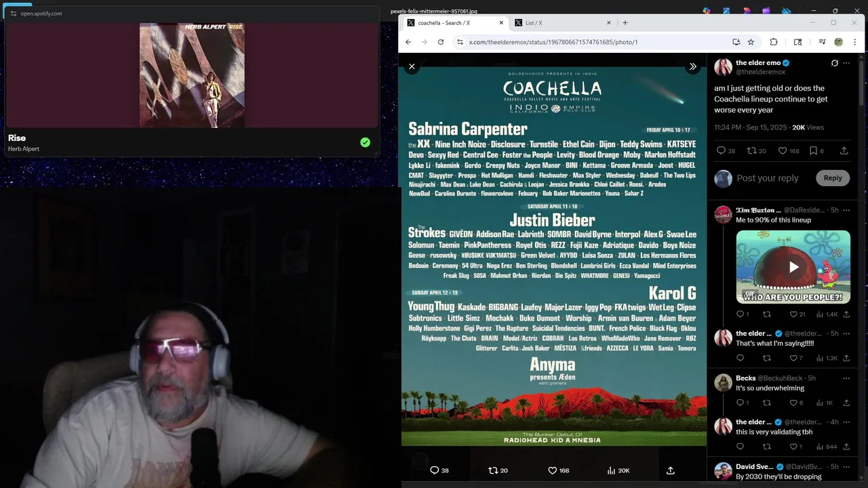Click the @theelderemox handle
Screen dimensions: 868x488
760,72
